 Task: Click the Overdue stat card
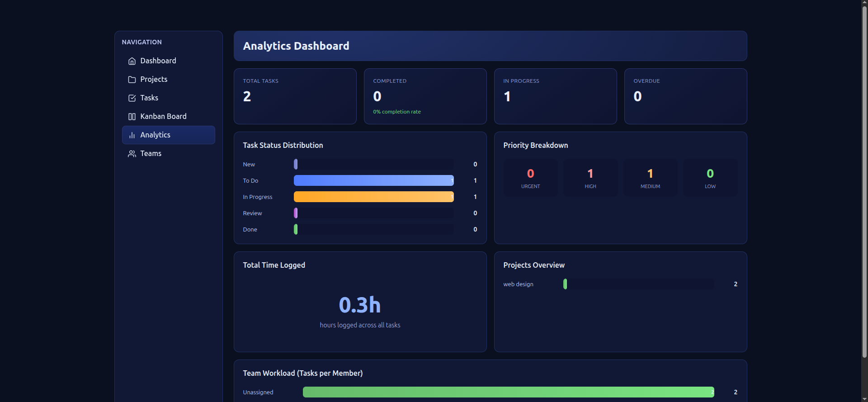pos(686,96)
